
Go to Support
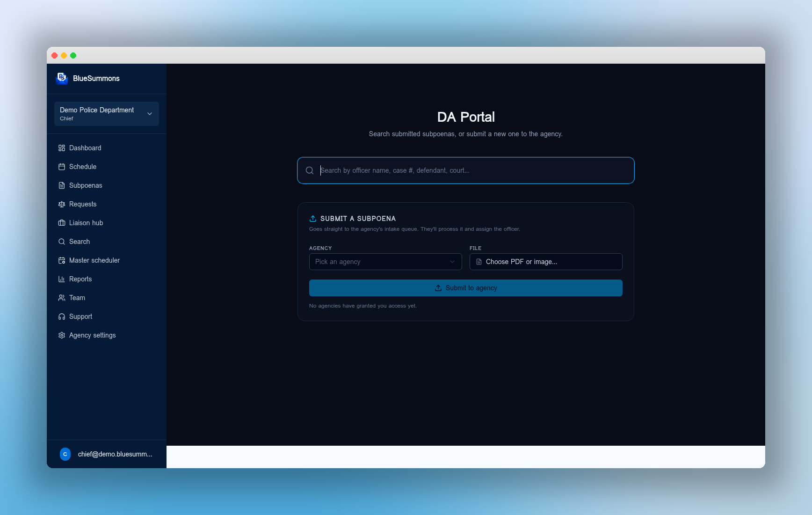[107, 316]
